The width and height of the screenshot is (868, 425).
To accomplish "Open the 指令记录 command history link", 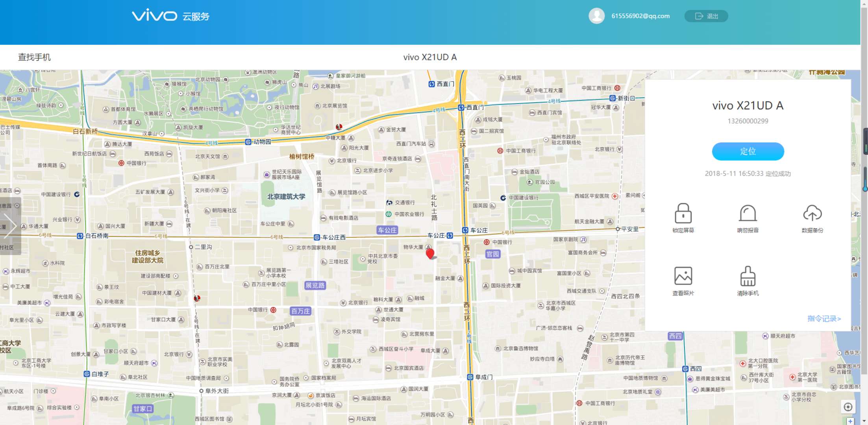I will [x=824, y=318].
